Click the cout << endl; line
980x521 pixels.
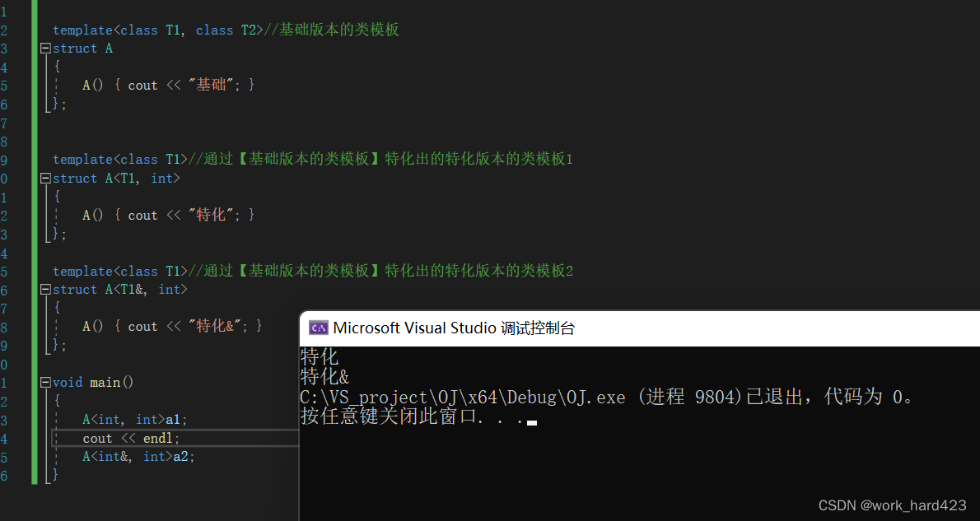131,438
